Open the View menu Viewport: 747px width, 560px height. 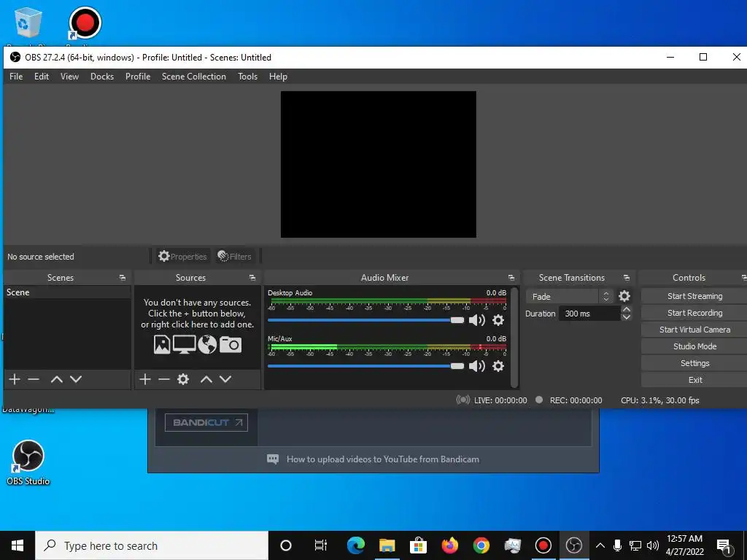point(69,76)
